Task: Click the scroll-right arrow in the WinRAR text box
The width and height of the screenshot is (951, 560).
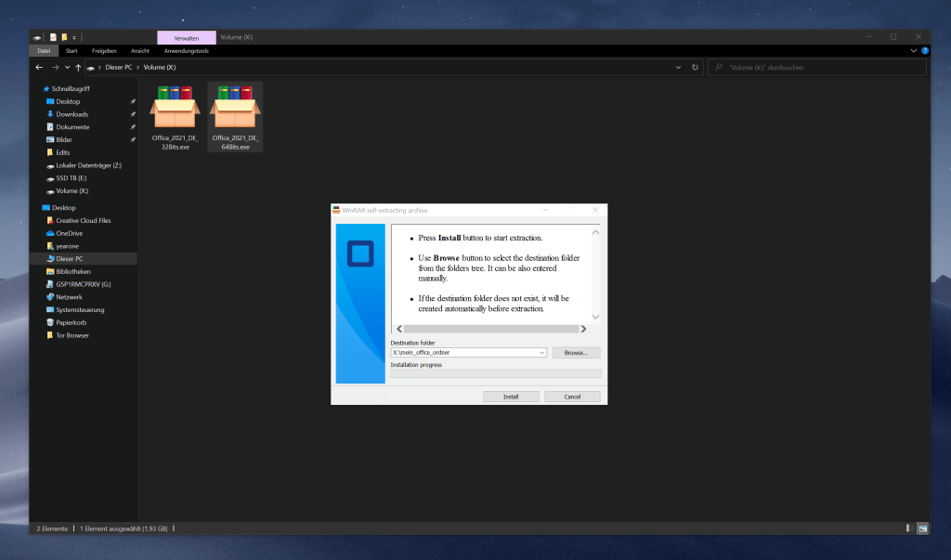Action: tap(583, 329)
